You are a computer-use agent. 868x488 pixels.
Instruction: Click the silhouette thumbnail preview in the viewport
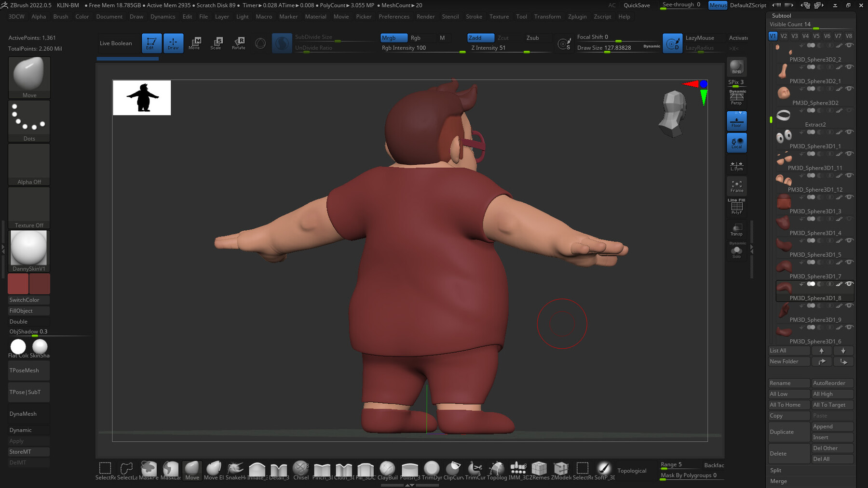(142, 98)
